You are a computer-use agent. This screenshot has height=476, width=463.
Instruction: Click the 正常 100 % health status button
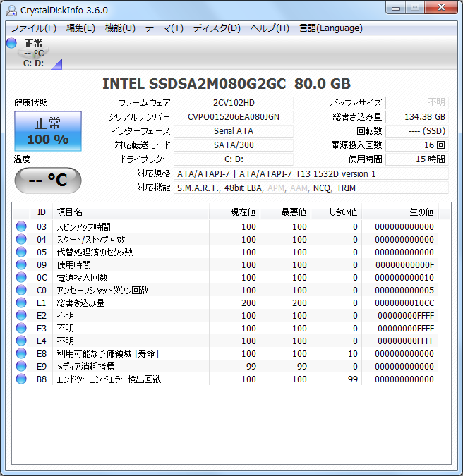48,131
